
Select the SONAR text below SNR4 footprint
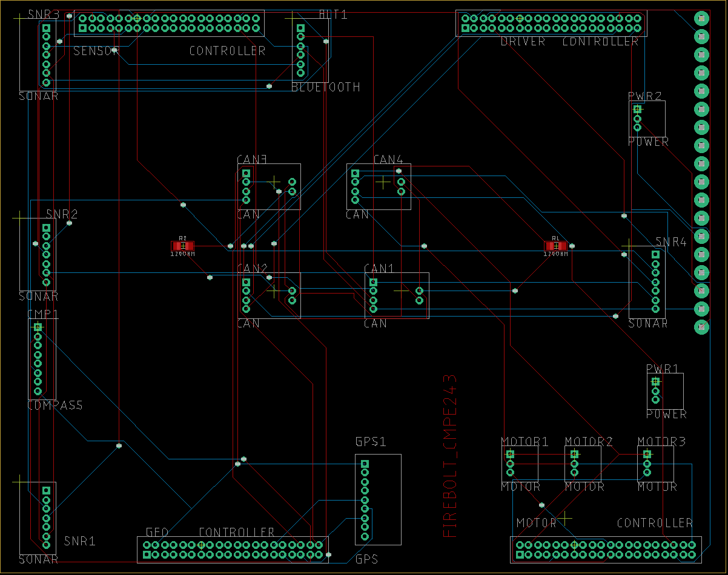point(648,323)
